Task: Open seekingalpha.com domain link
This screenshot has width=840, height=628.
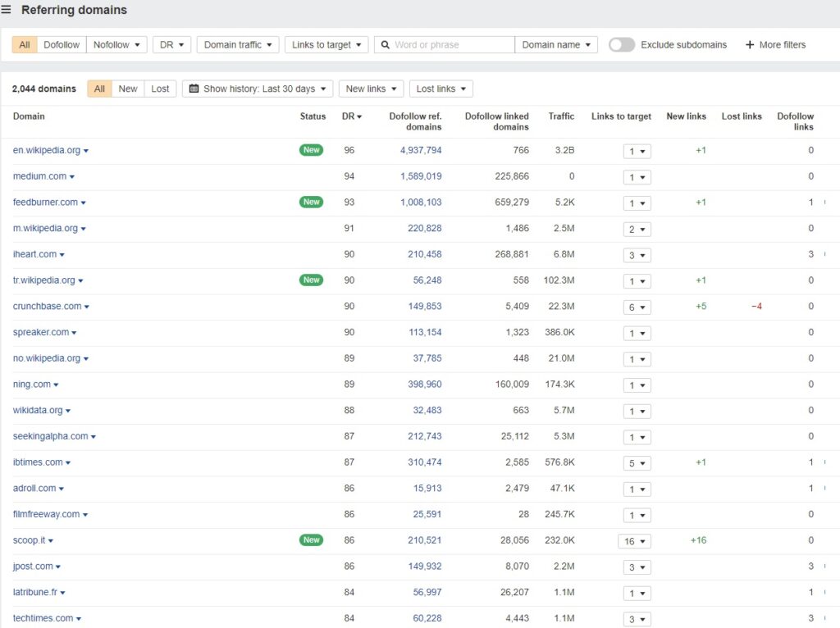Action: click(x=50, y=436)
